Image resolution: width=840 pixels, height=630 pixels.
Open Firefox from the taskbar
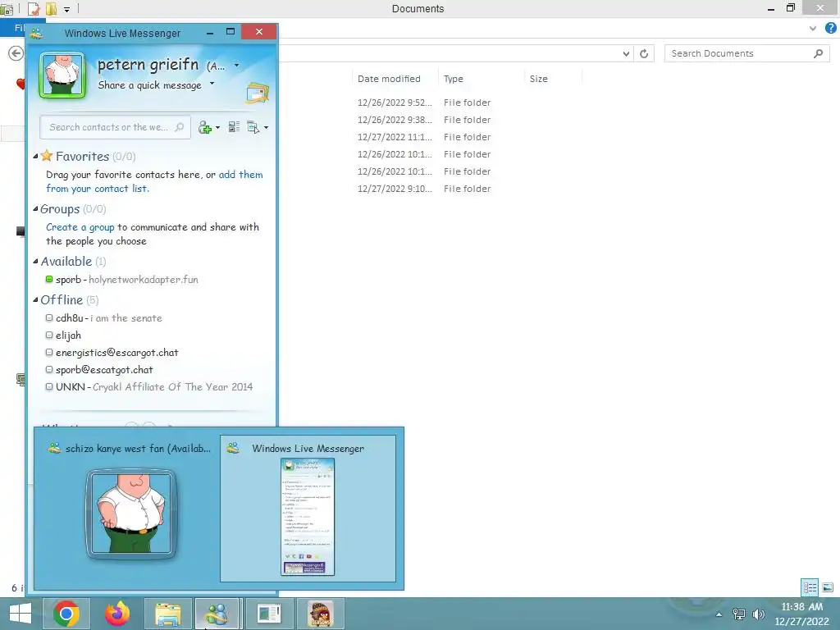[117, 614]
